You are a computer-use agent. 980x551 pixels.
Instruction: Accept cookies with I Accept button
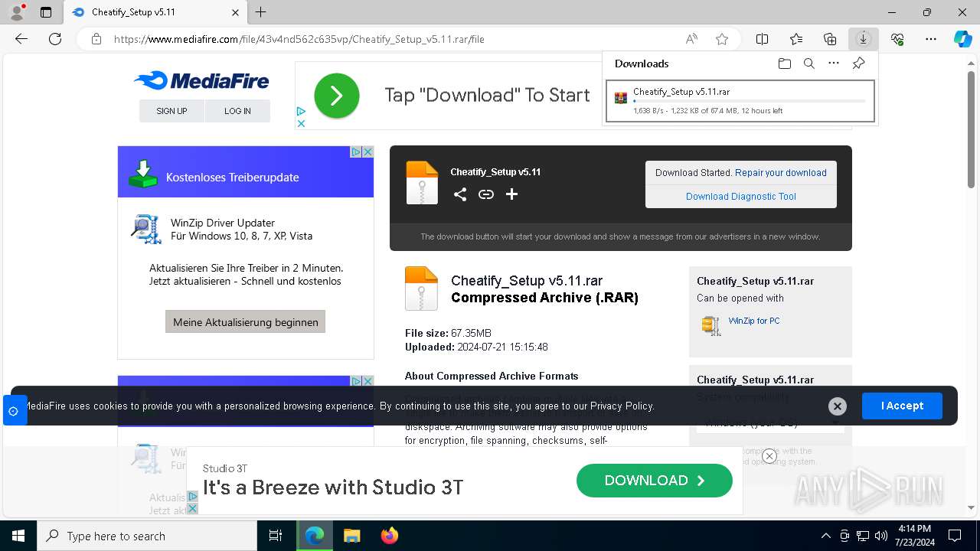[902, 406]
